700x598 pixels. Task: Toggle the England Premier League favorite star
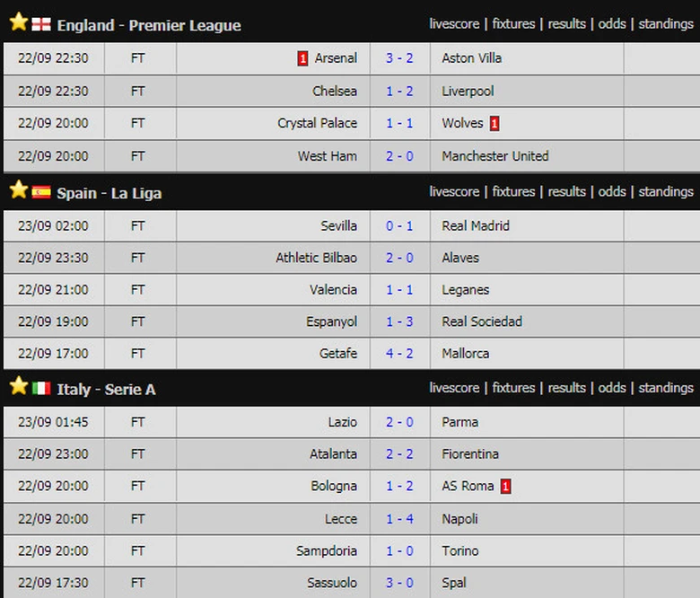point(18,22)
